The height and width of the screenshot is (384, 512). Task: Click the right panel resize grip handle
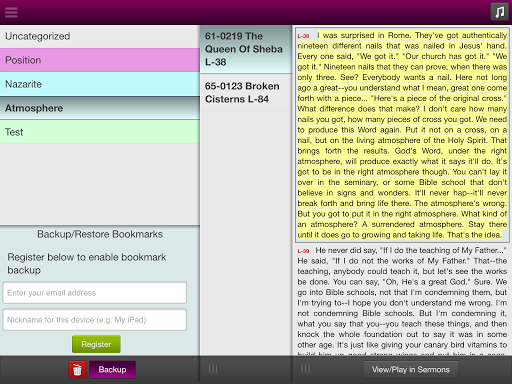point(305,370)
